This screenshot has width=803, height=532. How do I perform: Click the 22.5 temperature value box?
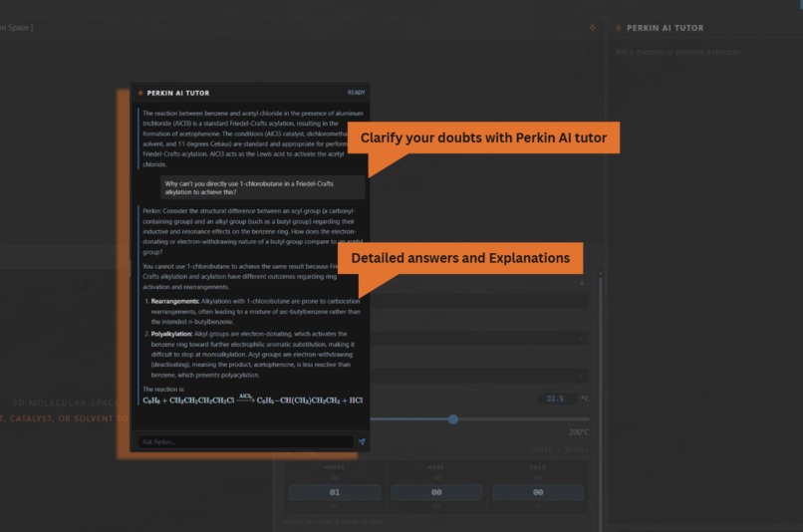pos(555,399)
